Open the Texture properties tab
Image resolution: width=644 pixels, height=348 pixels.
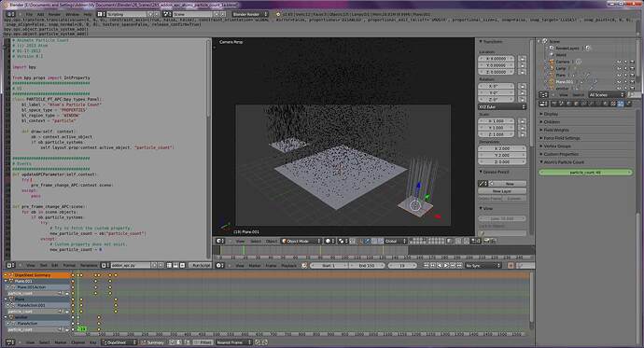coord(613,104)
